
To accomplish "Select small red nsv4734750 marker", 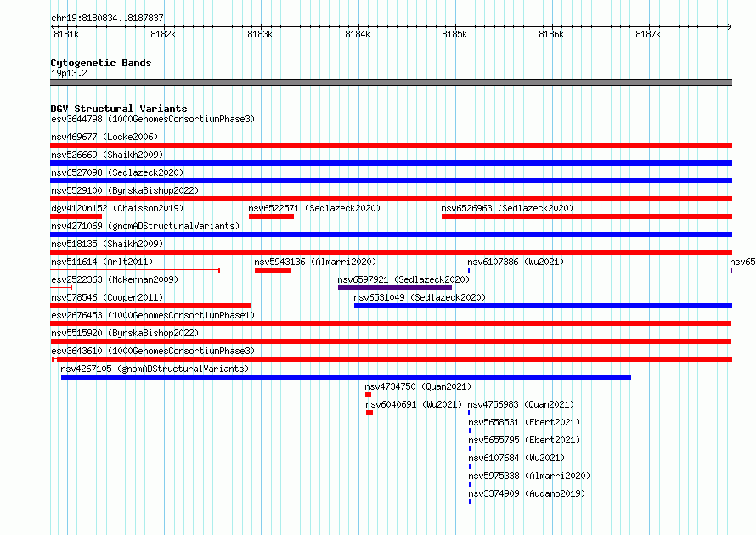I will click(369, 395).
